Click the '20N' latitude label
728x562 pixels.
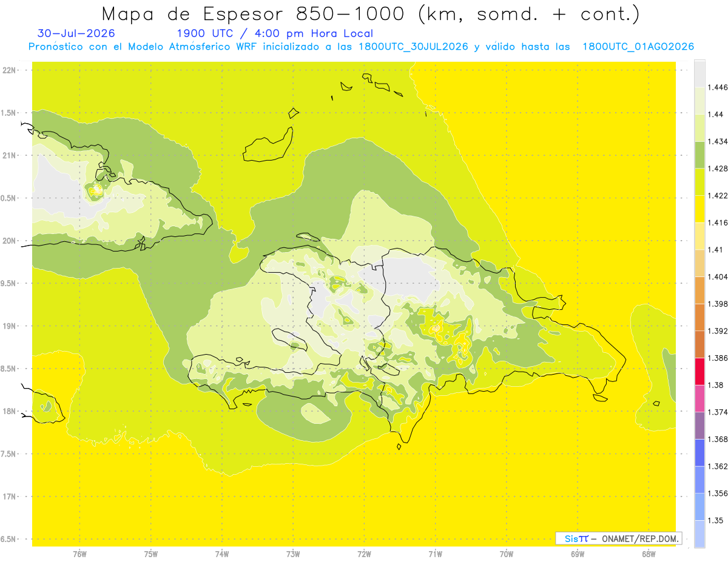click(10, 241)
